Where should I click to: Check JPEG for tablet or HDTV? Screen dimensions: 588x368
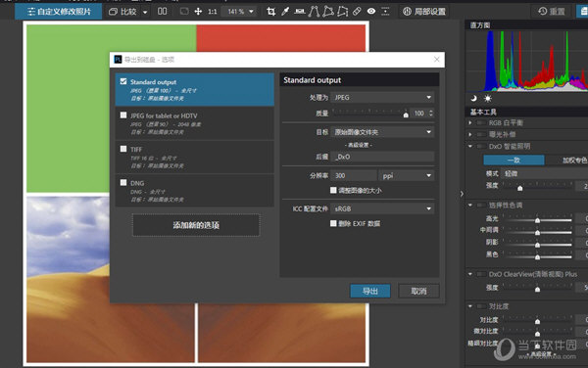click(123, 115)
